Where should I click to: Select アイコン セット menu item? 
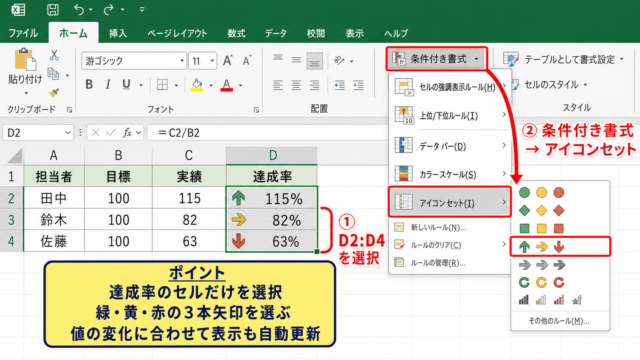point(450,202)
